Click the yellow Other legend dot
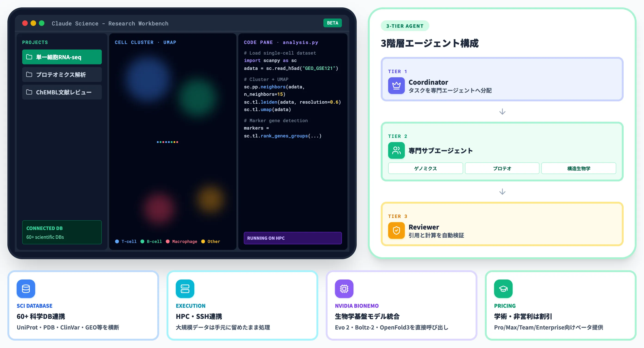Viewport: 644px width, 348px height. tap(203, 242)
